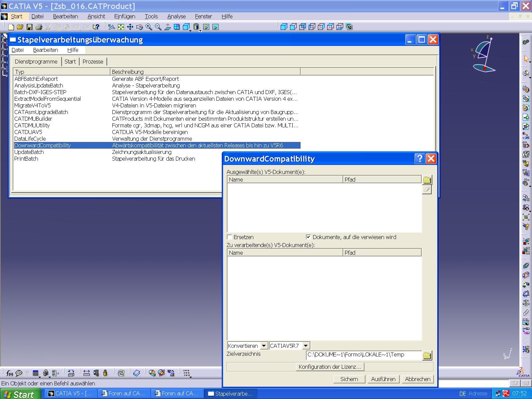Screen dimensions: 532x399
Task: Click the Sichern button
Action: pos(349,379)
